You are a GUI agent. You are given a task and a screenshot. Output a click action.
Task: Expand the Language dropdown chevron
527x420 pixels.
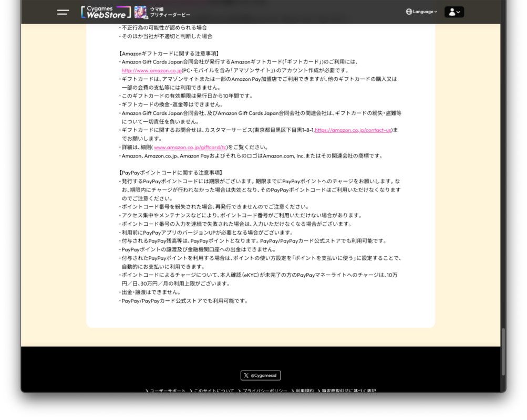[436, 12]
